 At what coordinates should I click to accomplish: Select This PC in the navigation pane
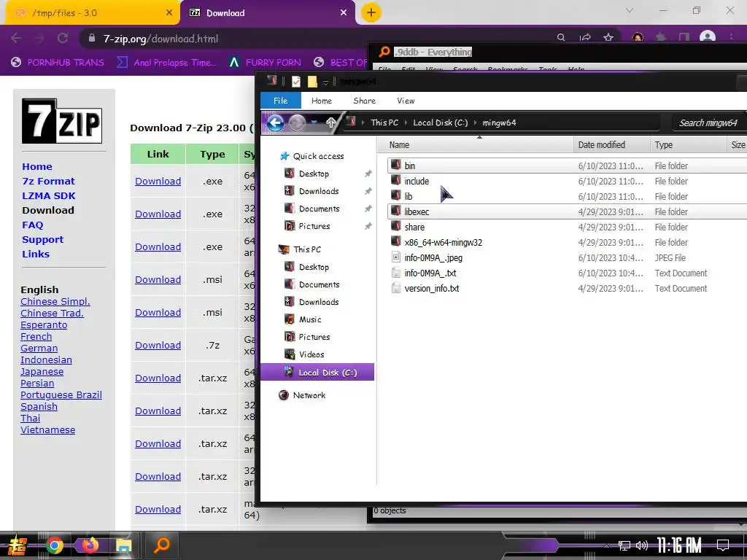(307, 249)
